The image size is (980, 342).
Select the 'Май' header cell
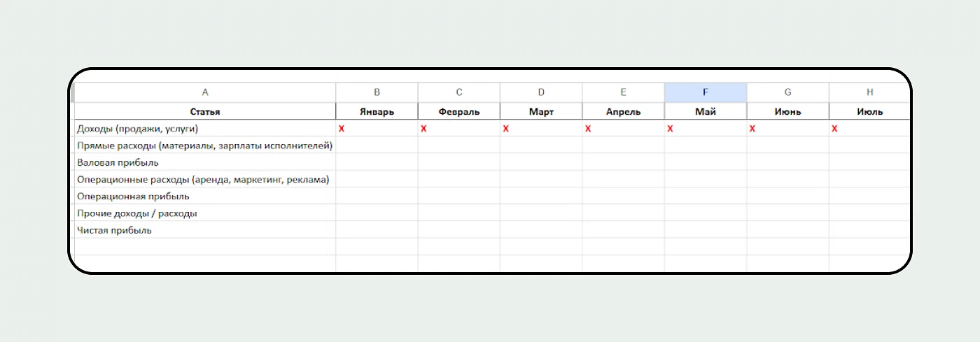pos(705,111)
